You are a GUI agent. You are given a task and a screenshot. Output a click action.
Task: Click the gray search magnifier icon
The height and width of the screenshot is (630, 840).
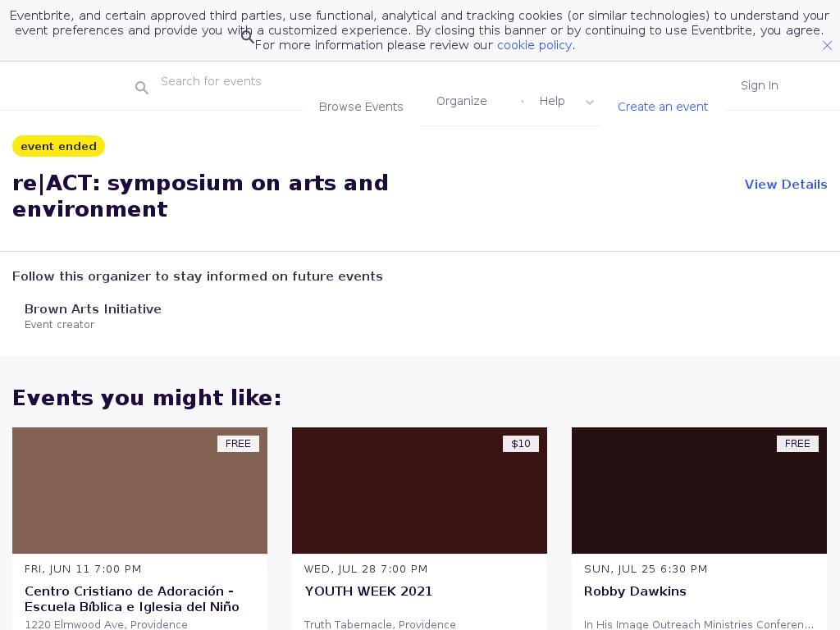(x=142, y=88)
